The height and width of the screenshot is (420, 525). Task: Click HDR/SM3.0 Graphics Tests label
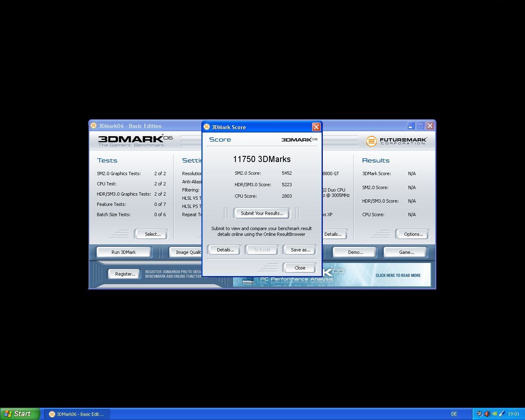pyautogui.click(x=124, y=194)
